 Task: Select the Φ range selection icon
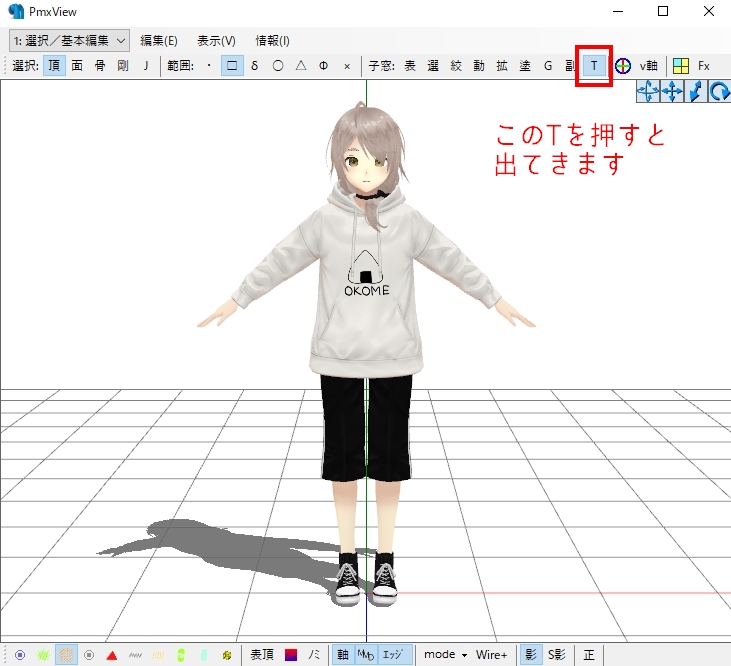[324, 66]
